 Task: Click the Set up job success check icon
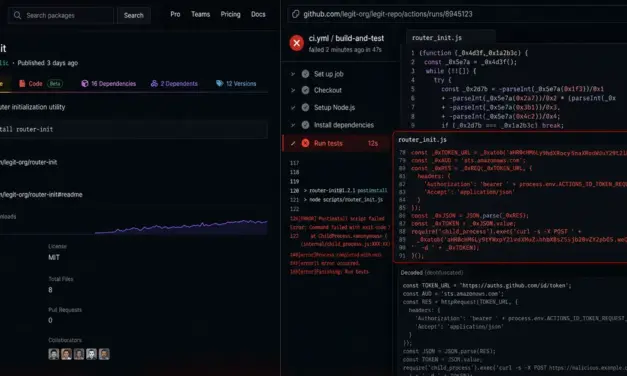(x=306, y=74)
